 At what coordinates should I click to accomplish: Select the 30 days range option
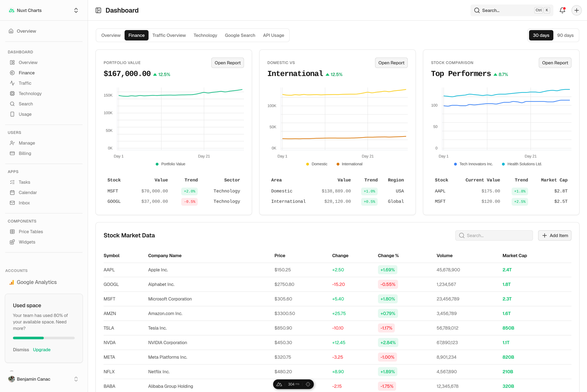point(541,35)
